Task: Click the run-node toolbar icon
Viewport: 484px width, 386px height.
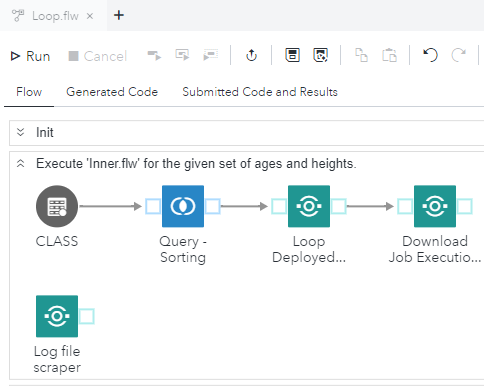Action: coord(154,55)
